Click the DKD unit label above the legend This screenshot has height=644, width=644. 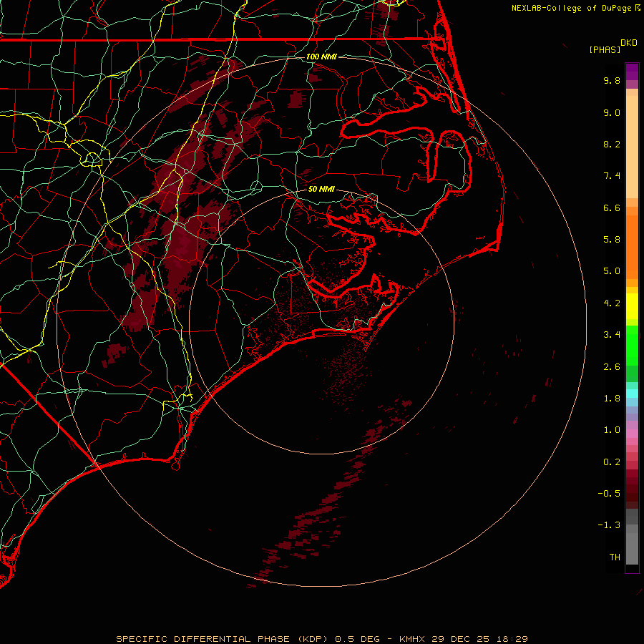[628, 43]
